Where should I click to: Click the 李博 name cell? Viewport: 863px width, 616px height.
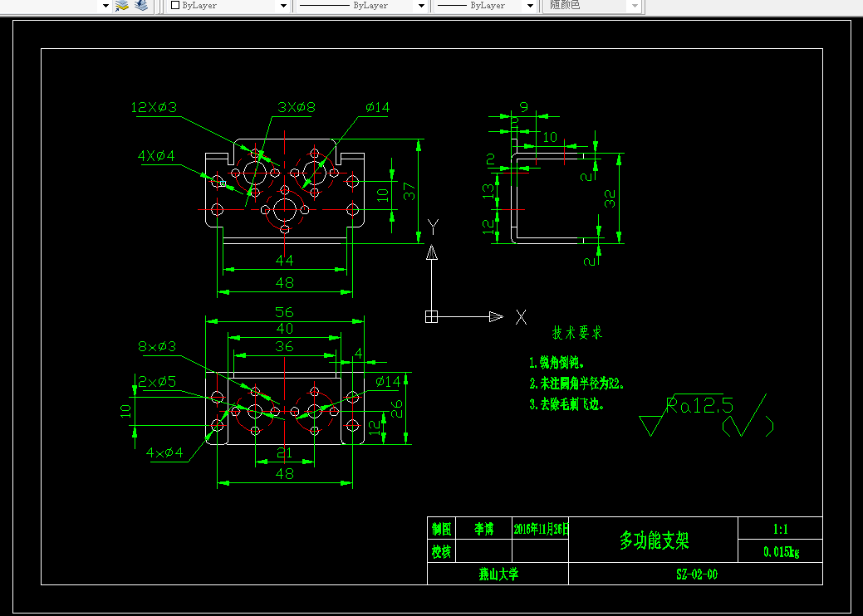click(x=483, y=529)
